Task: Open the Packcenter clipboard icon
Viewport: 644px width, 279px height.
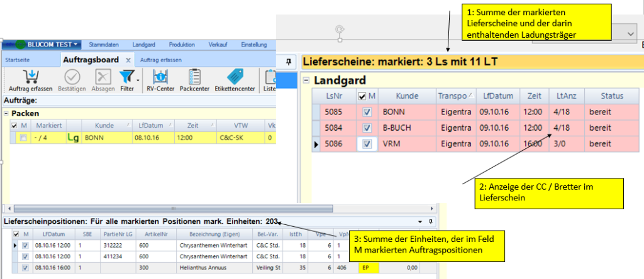Action: pos(194,77)
